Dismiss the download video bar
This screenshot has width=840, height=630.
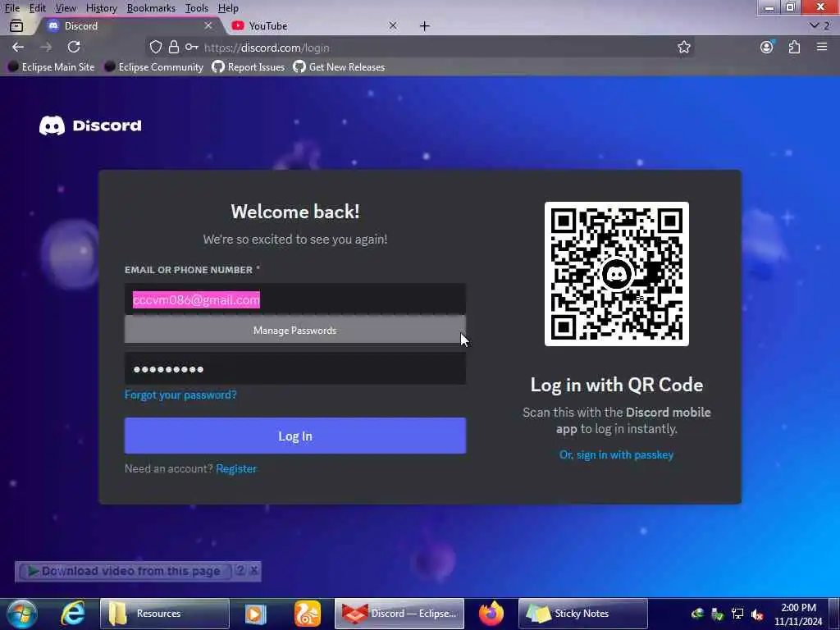254,571
